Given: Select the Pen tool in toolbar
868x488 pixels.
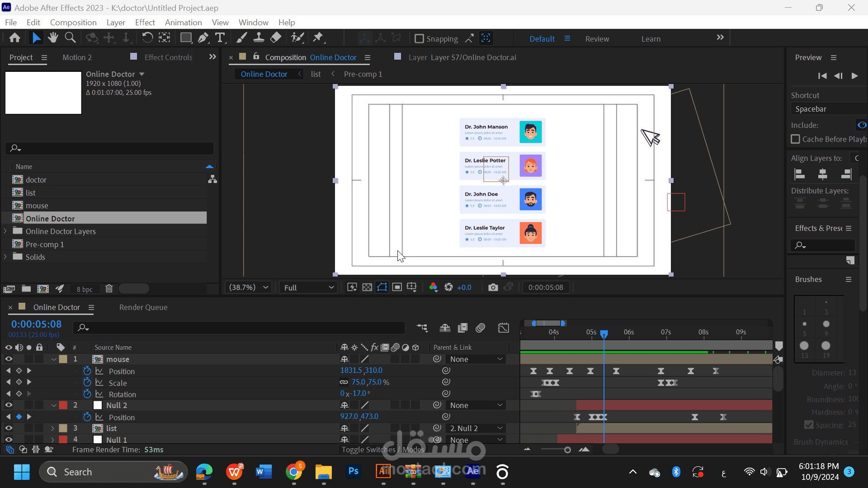Looking at the screenshot, I should pyautogui.click(x=203, y=38).
